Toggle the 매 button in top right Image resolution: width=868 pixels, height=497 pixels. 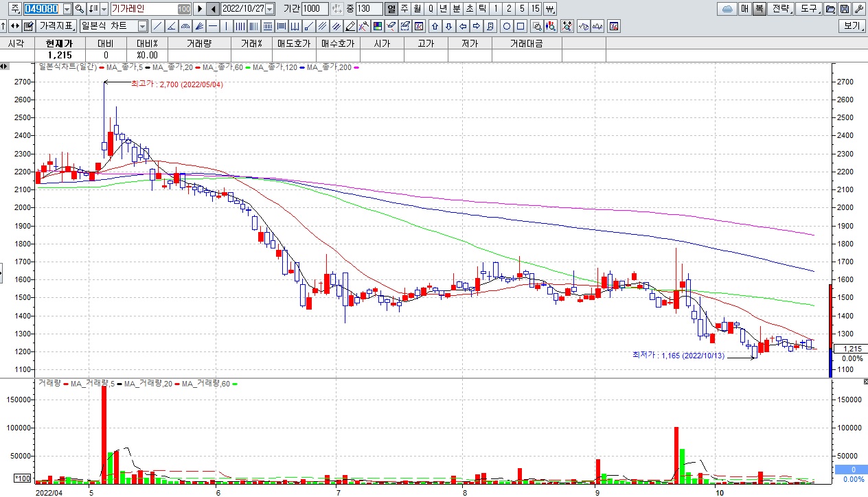[x=745, y=9]
